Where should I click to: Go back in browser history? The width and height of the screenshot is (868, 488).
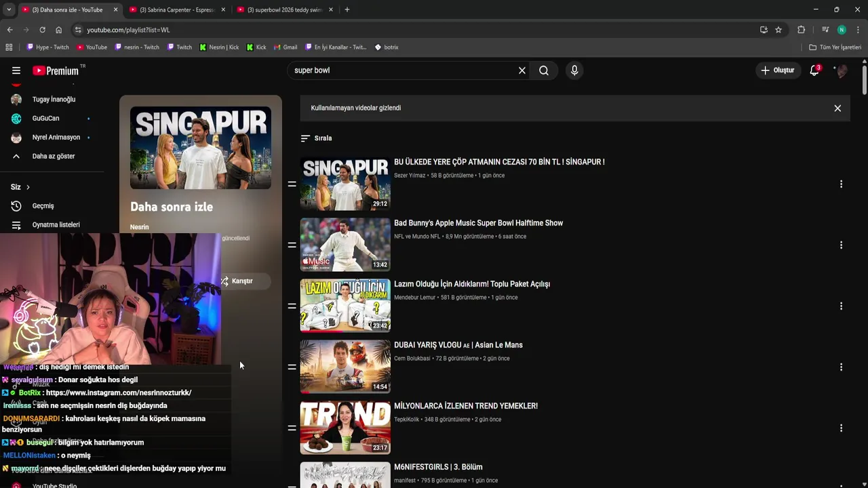click(9, 30)
